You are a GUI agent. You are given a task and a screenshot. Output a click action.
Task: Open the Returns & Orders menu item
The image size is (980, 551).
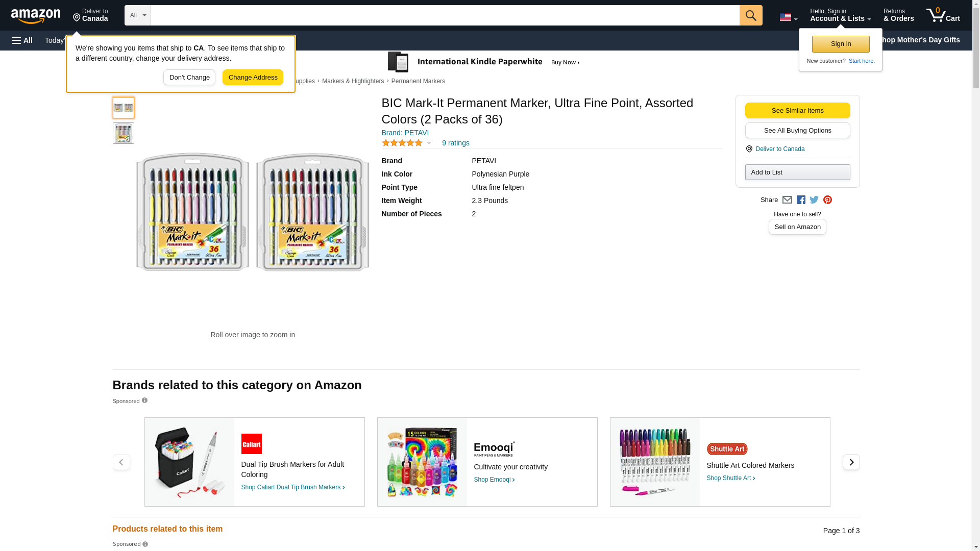click(898, 15)
